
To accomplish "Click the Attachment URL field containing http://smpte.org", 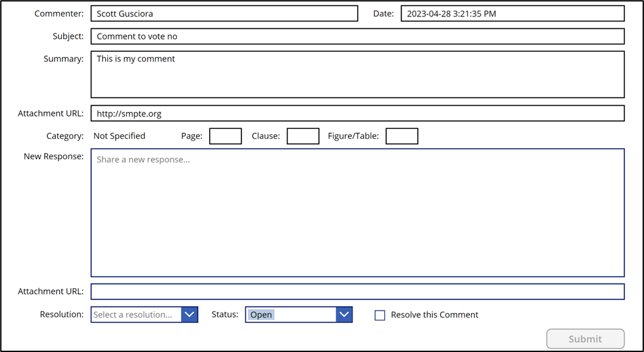I will coord(357,113).
